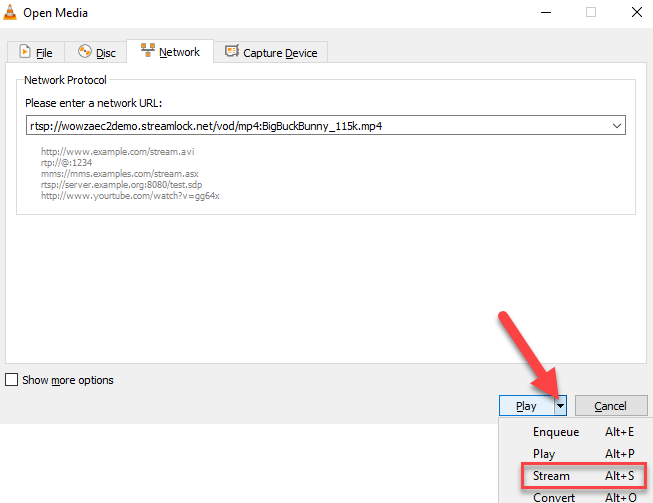Open the Capture Device tab
The image size is (653, 503).
pos(271,52)
